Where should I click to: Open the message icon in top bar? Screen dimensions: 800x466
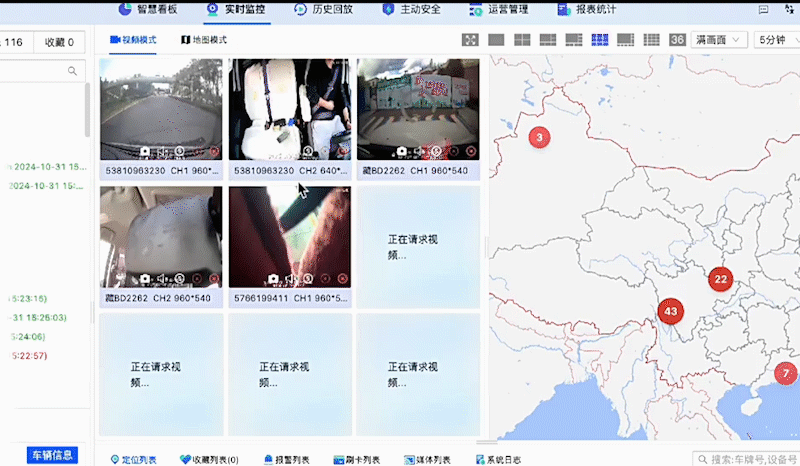point(763,10)
